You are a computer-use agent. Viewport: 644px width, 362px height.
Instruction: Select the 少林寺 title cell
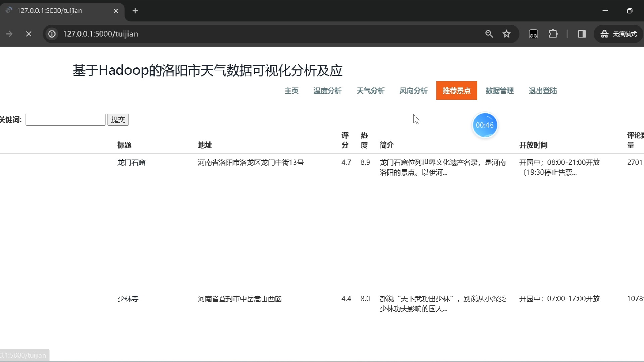(x=128, y=299)
